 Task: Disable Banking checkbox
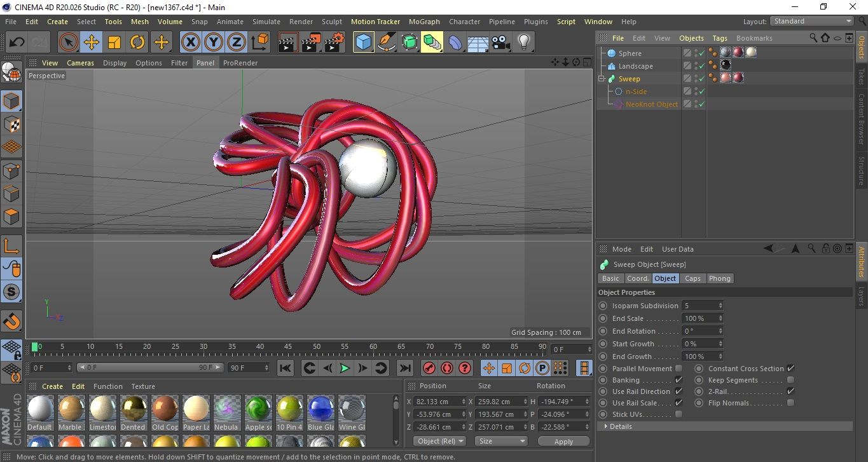point(679,380)
